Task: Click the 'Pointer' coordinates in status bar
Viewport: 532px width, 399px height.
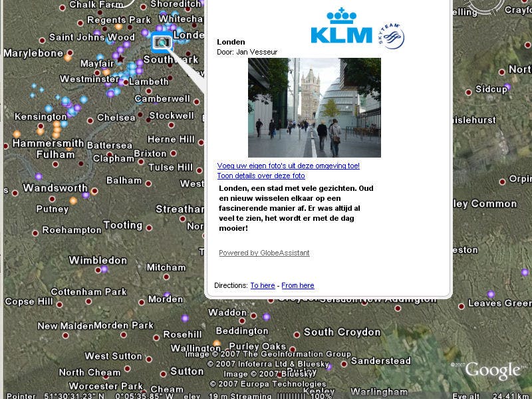Action: [x=90, y=396]
